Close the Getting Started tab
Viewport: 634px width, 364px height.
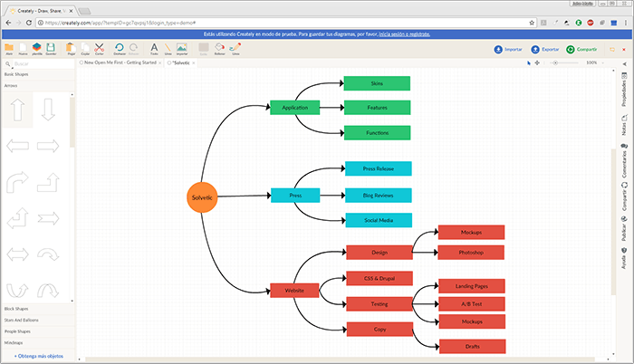click(160, 63)
